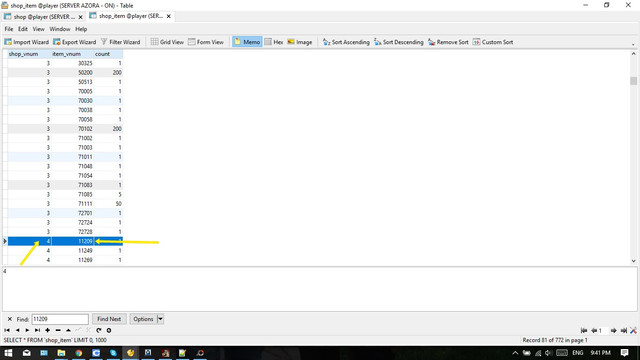Open the volume control in the tray
This screenshot has width=640, height=360.
(x=548, y=353)
